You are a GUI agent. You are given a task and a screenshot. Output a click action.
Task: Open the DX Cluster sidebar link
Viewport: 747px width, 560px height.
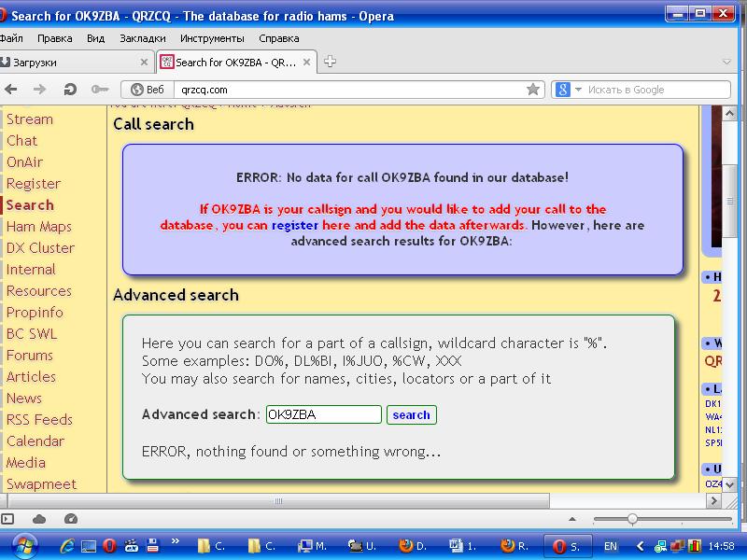click(40, 247)
